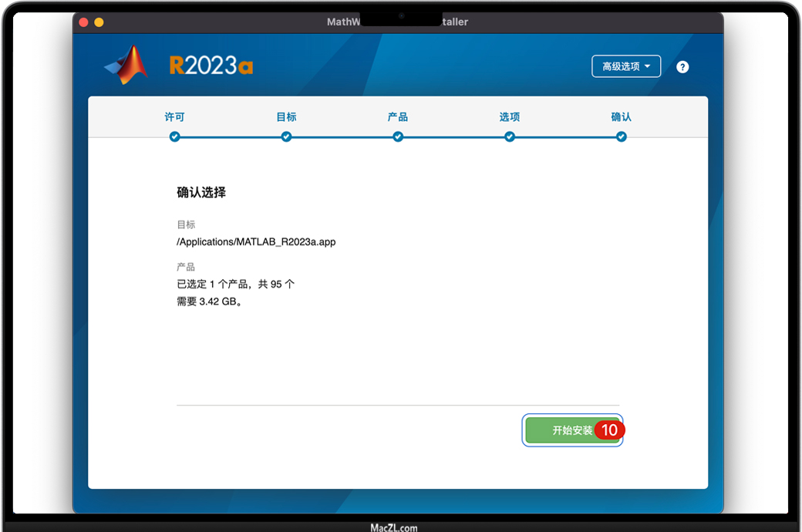
Task: Go to the 许可 step tab
Action: click(x=174, y=117)
